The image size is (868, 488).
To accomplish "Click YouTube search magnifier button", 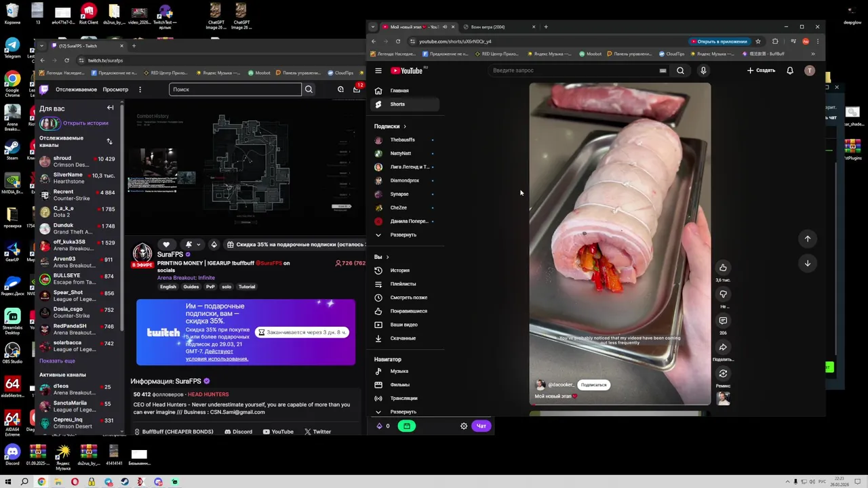I will 680,70.
